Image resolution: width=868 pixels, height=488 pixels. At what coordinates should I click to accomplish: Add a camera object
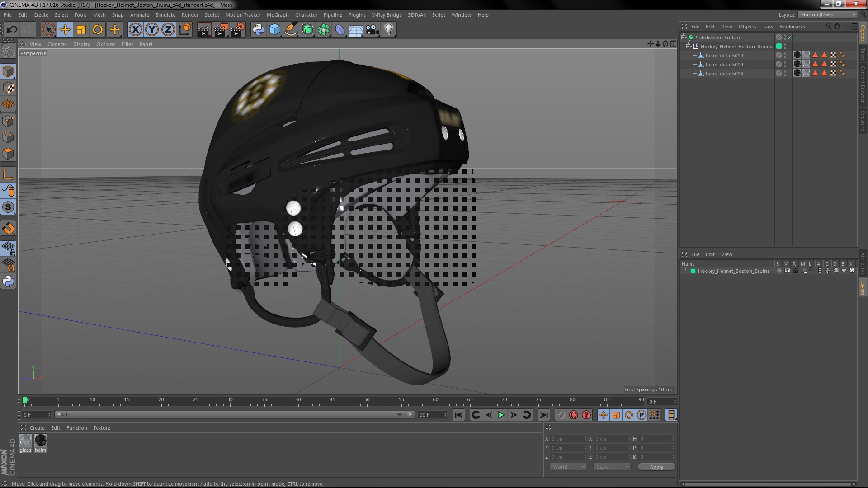pos(373,30)
